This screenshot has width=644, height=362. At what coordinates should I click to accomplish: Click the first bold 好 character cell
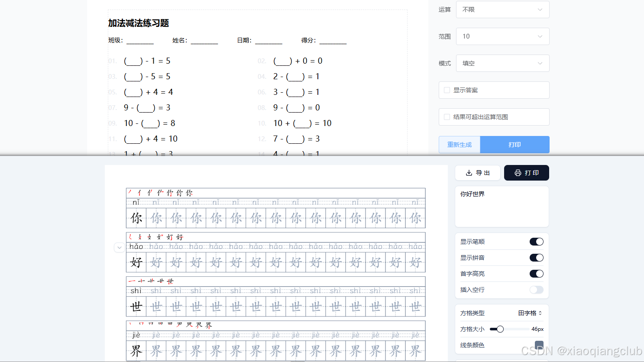point(136,262)
